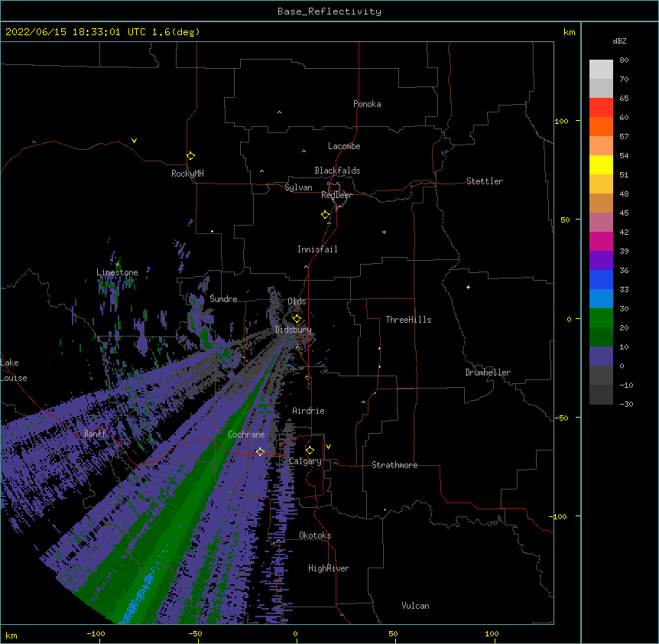This screenshot has width=659, height=644.
Task: Select the blue 33-36 dBZ legend swatch
Action: click(x=601, y=279)
